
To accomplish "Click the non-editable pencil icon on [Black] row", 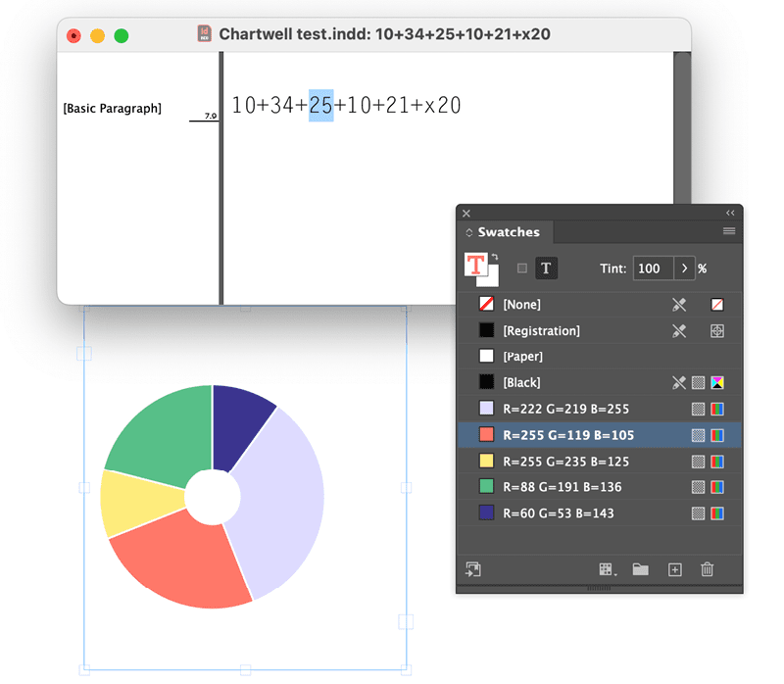I will click(679, 382).
